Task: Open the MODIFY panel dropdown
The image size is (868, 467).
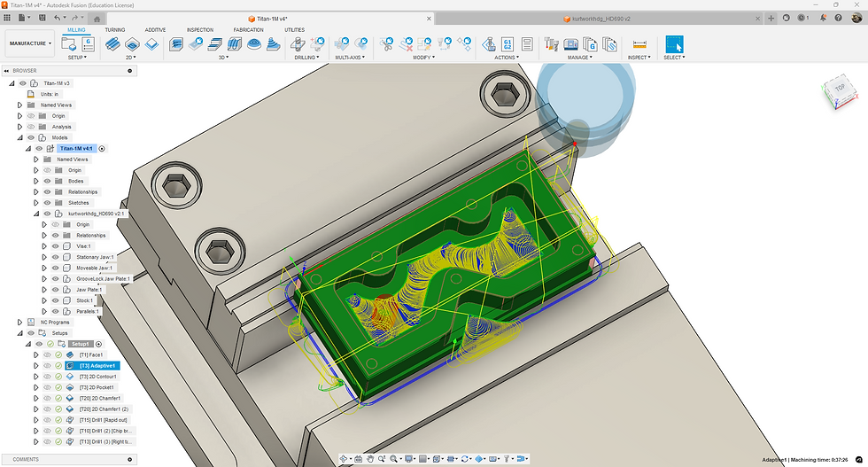Action: tap(423, 57)
